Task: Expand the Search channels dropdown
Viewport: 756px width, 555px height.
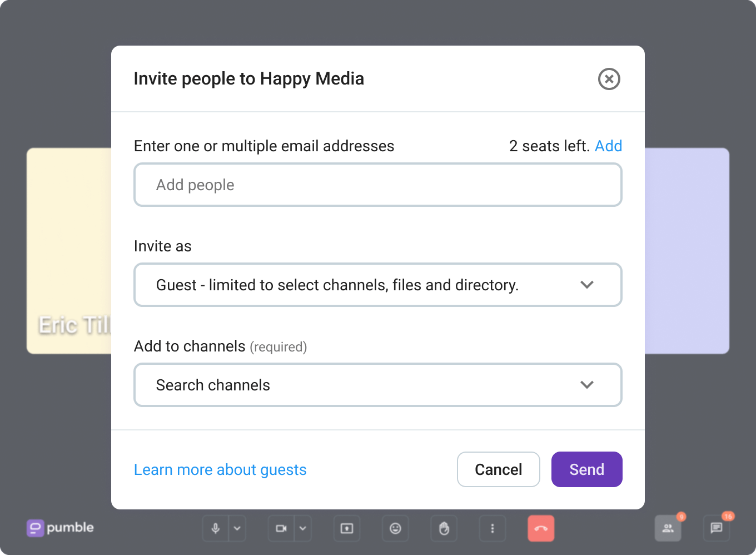Action: click(377, 385)
